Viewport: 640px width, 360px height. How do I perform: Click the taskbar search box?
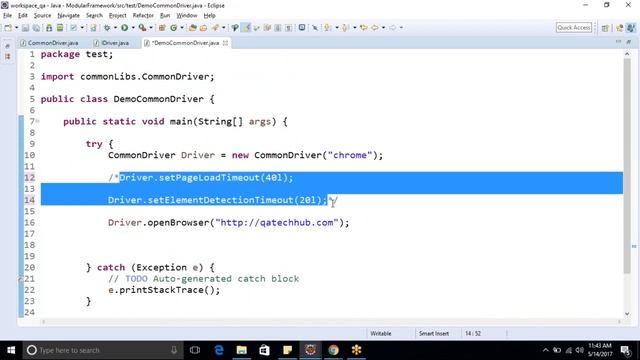[x=103, y=350]
